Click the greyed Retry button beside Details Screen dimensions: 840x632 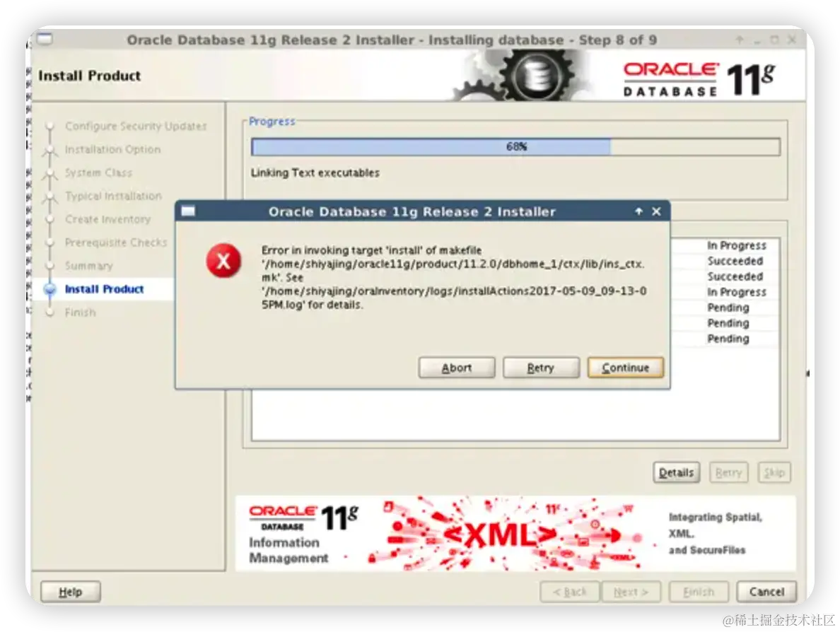pyautogui.click(x=728, y=472)
